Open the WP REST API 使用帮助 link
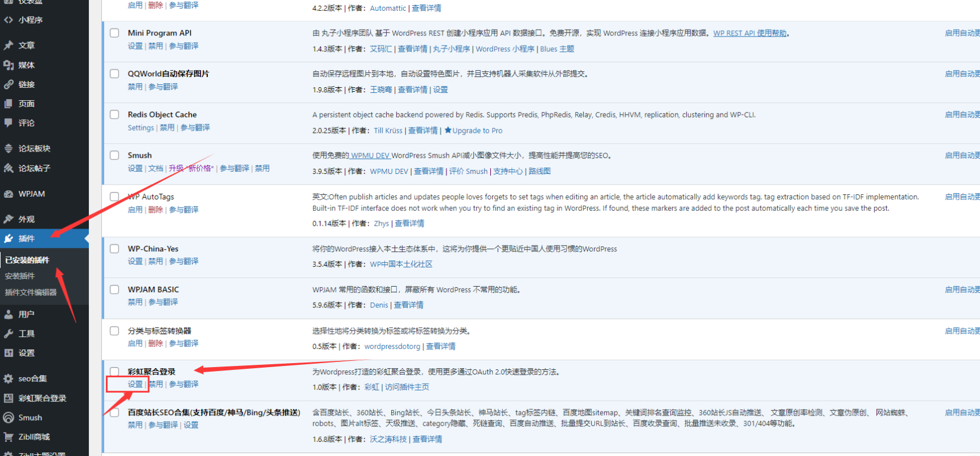 coord(750,33)
